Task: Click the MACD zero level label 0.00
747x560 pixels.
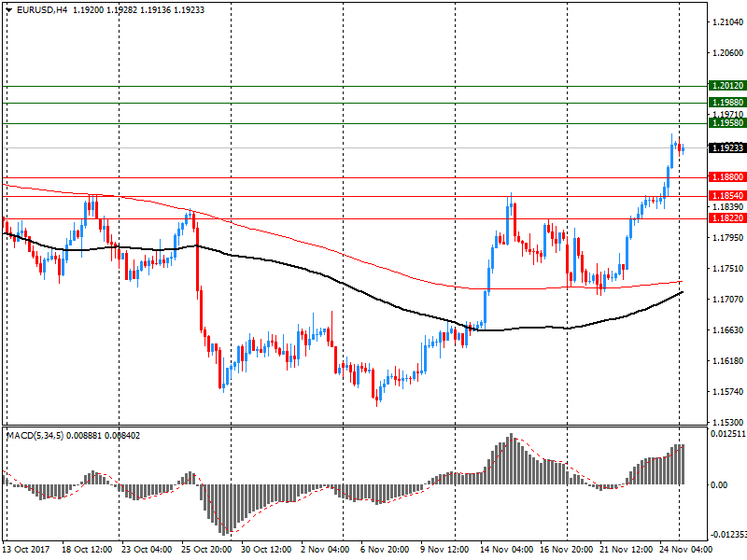Action: (x=719, y=484)
